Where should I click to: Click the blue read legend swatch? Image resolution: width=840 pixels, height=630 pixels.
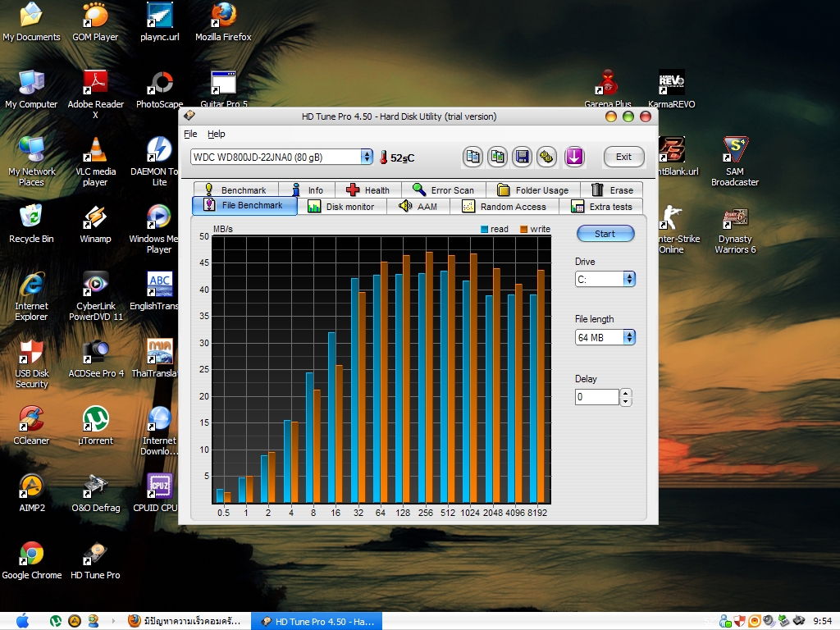pyautogui.click(x=485, y=230)
